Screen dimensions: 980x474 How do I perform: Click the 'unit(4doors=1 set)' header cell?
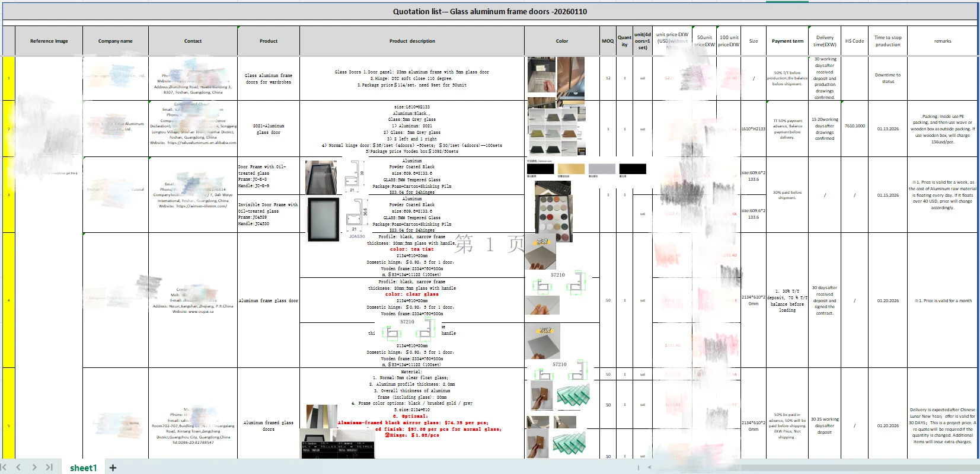pyautogui.click(x=643, y=41)
